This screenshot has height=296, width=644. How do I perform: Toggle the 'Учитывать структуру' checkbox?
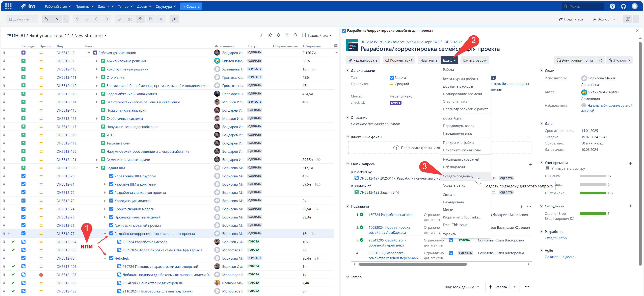pyautogui.click(x=548, y=168)
